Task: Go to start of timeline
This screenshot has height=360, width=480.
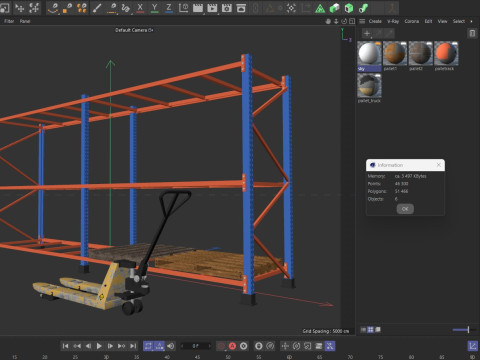Action: (65, 346)
